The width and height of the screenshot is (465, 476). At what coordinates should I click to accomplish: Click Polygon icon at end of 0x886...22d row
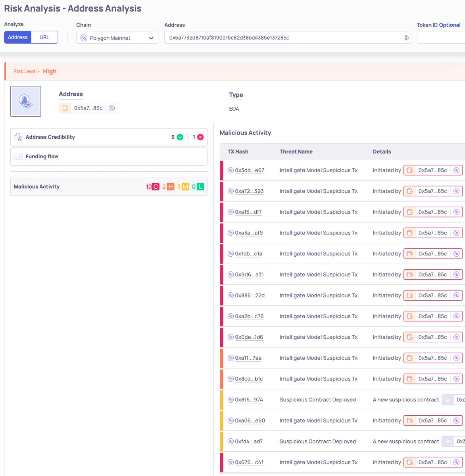[456, 296]
